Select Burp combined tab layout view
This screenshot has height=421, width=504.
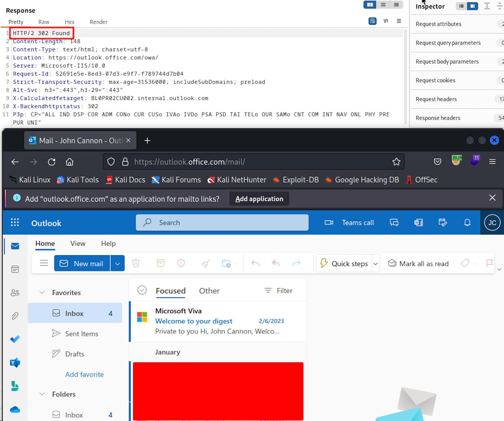[x=396, y=5]
